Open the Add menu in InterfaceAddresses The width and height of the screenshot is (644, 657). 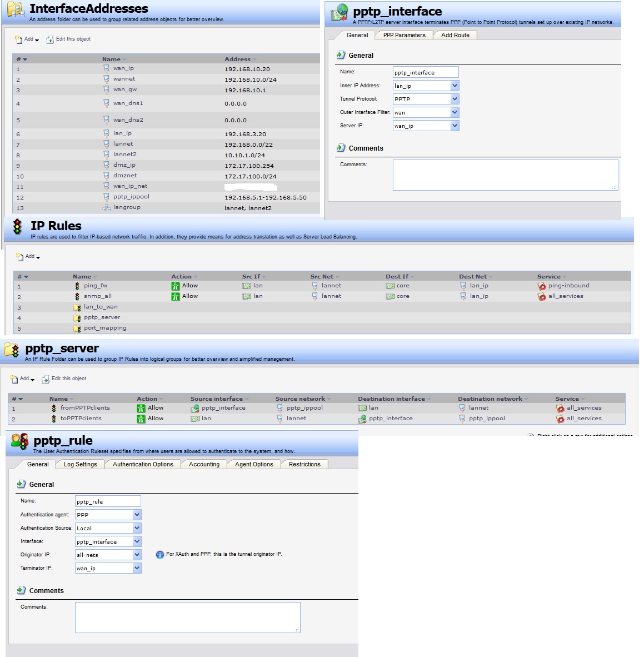pyautogui.click(x=27, y=39)
